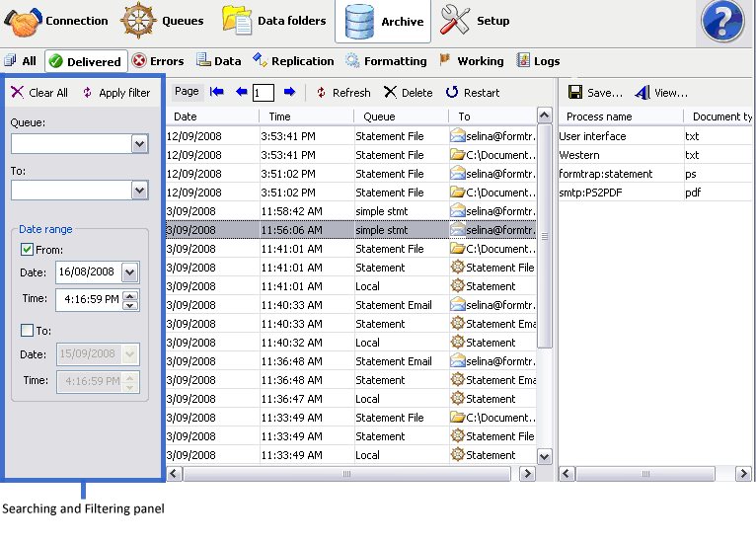Delete the selected archive entry
The image size is (756, 543).
tap(408, 93)
